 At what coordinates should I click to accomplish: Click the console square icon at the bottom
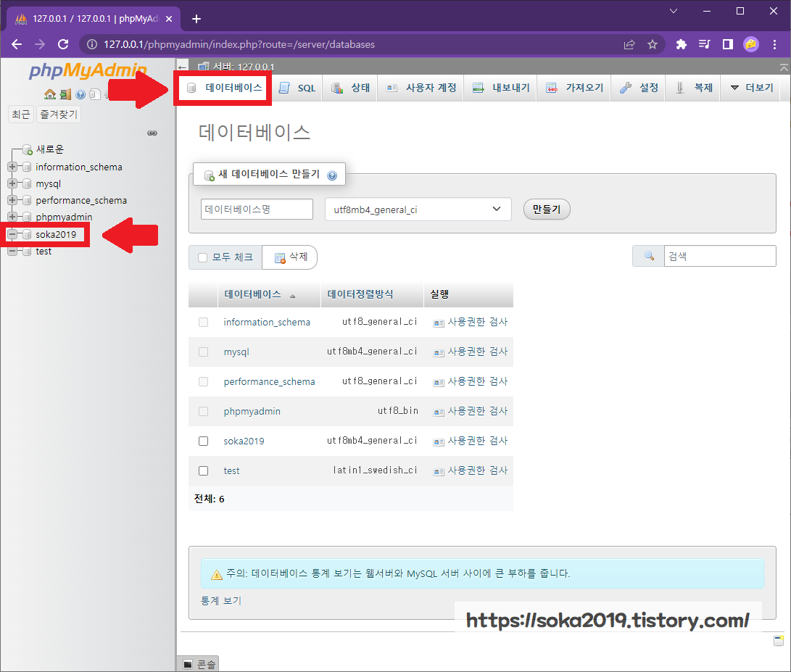point(188,665)
